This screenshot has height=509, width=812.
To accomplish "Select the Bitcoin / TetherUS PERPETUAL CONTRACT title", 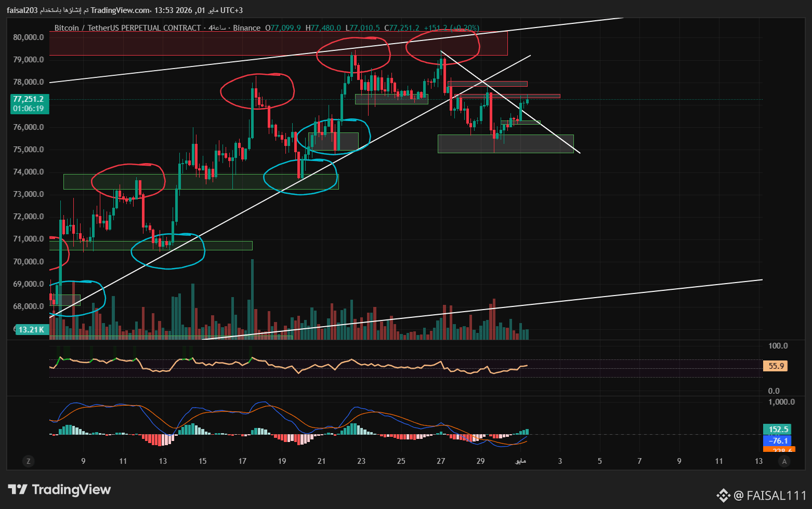I will (127, 28).
